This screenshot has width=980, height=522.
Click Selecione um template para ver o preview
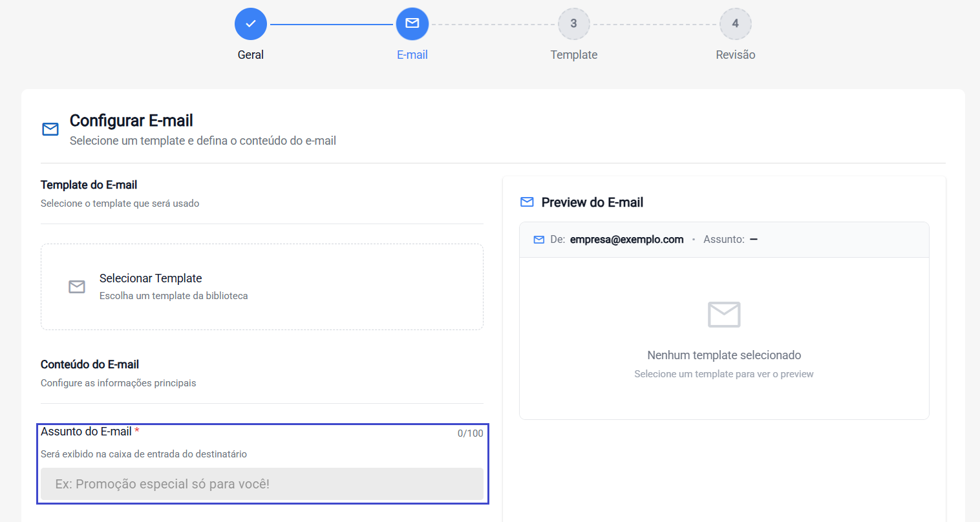723,374
